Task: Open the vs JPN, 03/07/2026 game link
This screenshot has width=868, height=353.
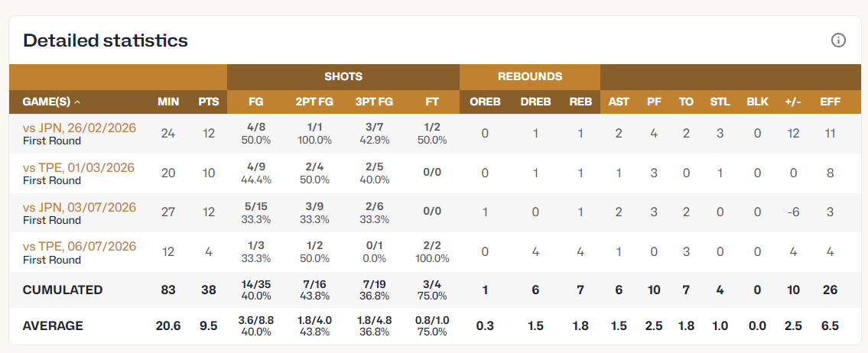Action: pyautogui.click(x=80, y=208)
